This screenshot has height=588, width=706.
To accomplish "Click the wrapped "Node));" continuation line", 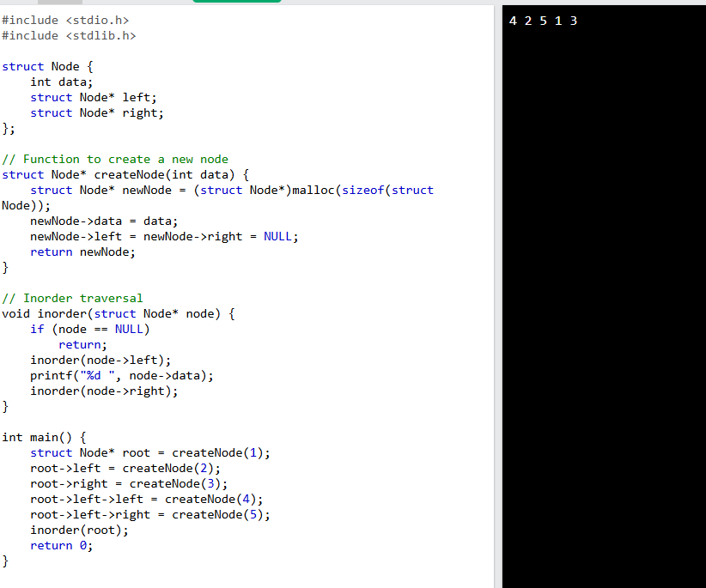I will coord(26,206).
